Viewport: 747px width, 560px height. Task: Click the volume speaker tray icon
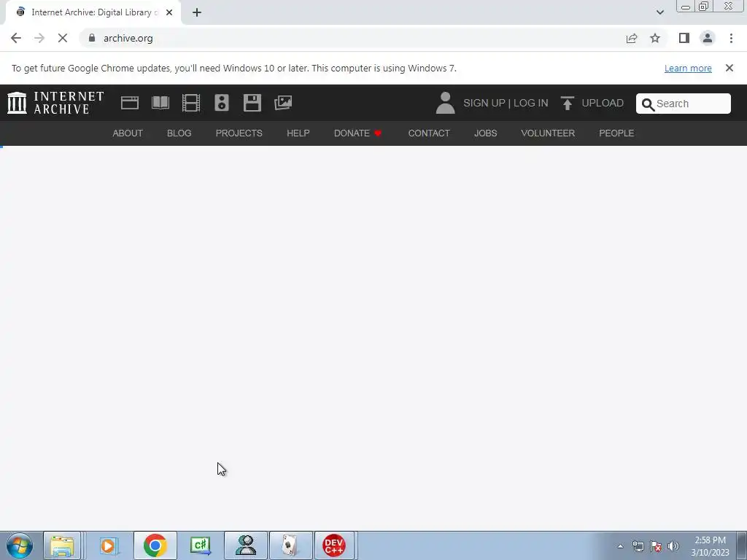(x=673, y=546)
